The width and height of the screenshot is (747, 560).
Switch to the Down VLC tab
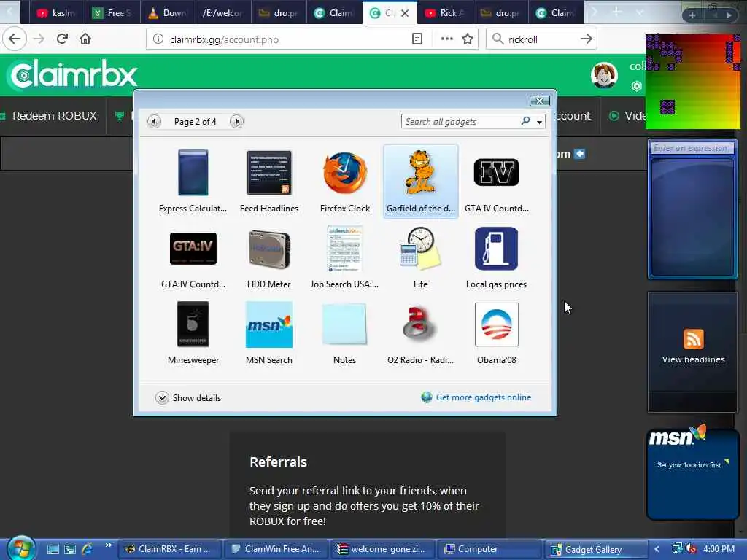(168, 13)
